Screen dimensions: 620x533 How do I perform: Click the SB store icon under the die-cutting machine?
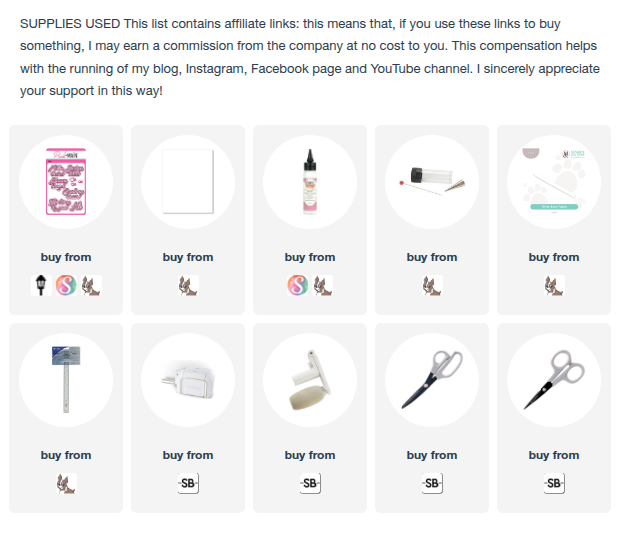[x=188, y=484]
